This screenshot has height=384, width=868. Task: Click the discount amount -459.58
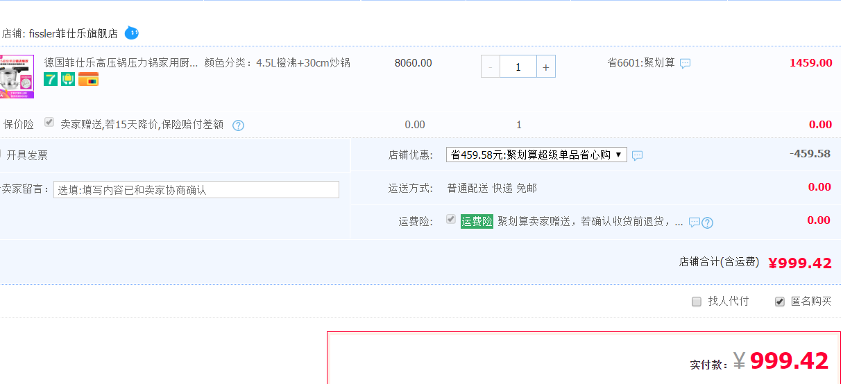tap(810, 153)
